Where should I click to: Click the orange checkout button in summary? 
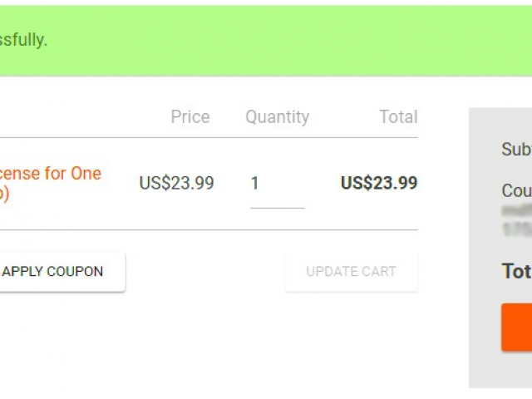tap(517, 327)
